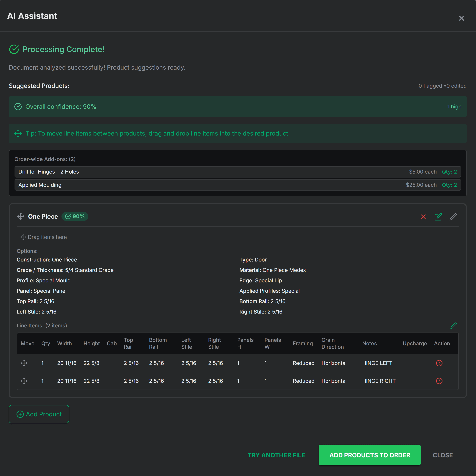
Task: Click the Left Stile: 2 5/16 option
Action: coord(37,312)
